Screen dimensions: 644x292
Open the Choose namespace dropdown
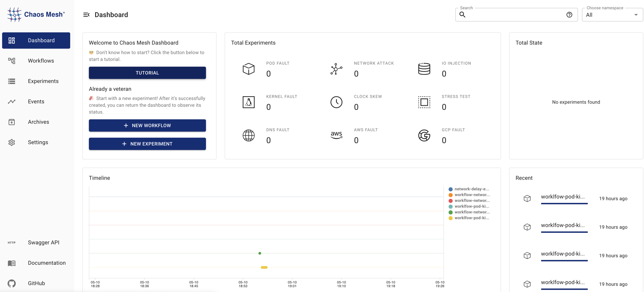pos(612,15)
